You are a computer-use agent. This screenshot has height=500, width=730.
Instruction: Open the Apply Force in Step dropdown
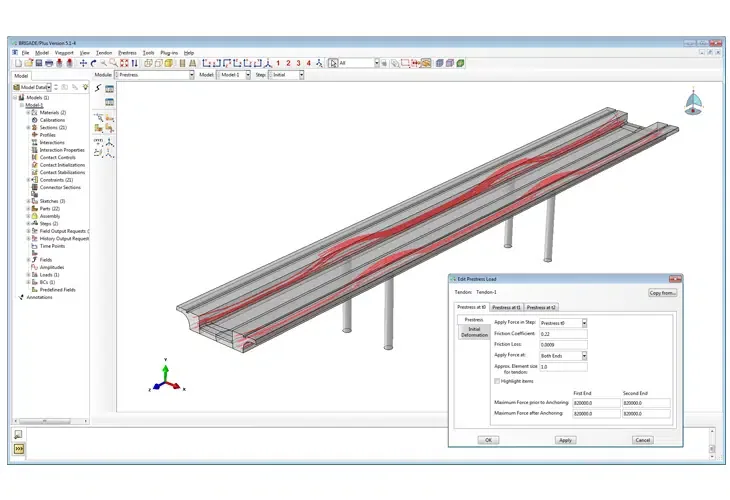pyautogui.click(x=563, y=323)
